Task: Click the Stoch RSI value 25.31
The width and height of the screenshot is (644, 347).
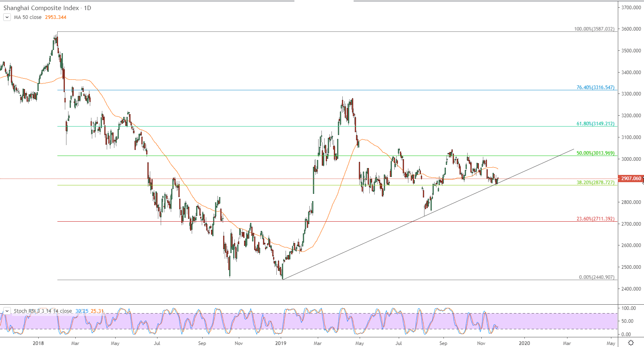Action: click(97, 311)
